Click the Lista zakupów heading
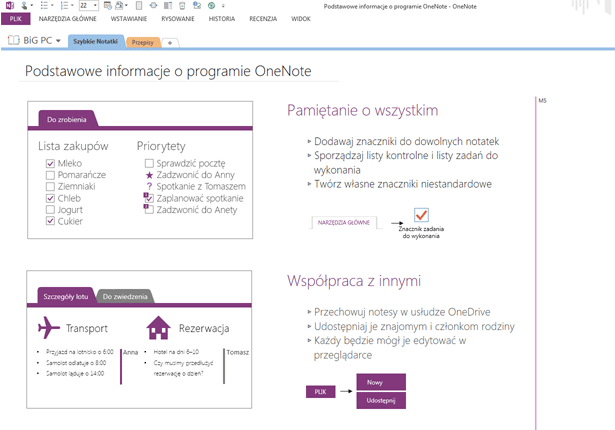 (73, 146)
